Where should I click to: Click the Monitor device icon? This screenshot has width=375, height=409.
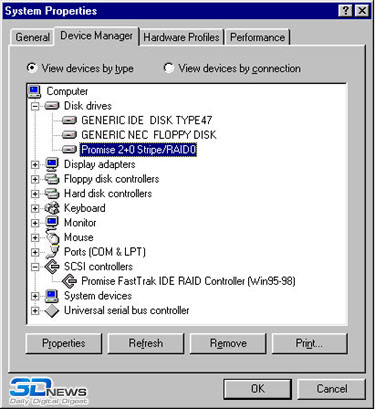(x=52, y=223)
